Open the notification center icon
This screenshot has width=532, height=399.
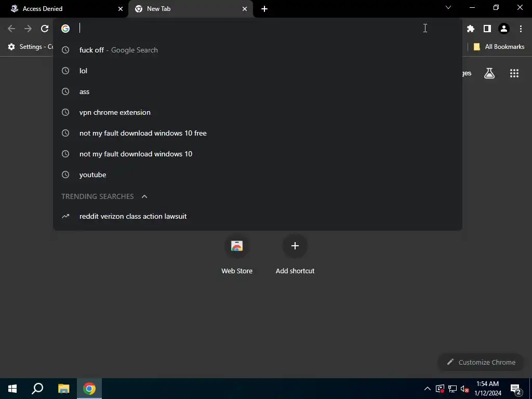tap(515, 389)
